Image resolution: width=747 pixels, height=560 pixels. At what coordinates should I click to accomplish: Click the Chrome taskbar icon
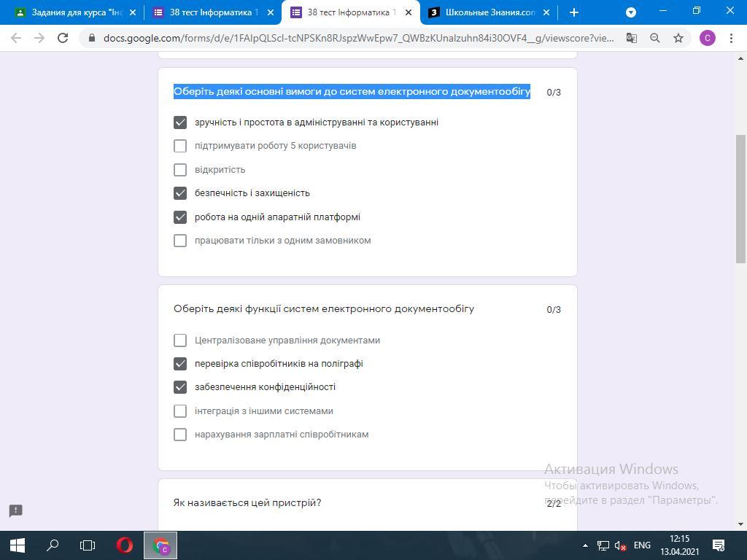(160, 545)
